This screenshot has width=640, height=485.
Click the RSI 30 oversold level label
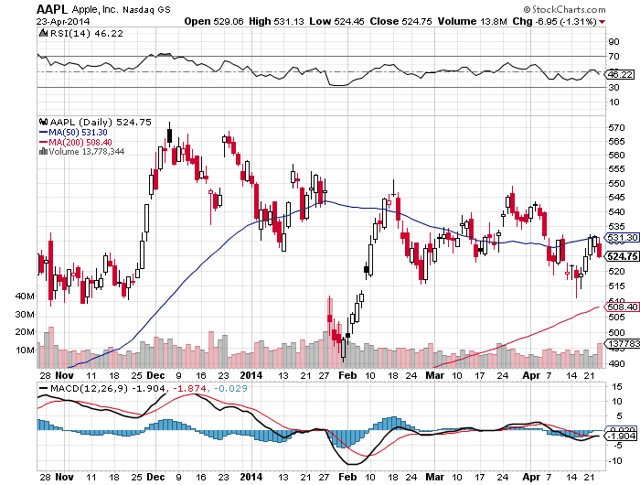coord(614,87)
